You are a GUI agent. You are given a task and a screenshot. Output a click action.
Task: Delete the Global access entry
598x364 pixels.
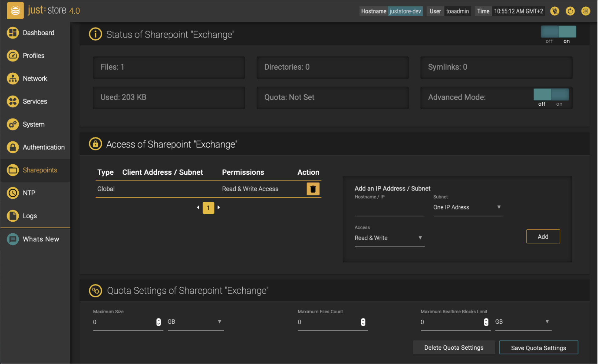pyautogui.click(x=313, y=189)
